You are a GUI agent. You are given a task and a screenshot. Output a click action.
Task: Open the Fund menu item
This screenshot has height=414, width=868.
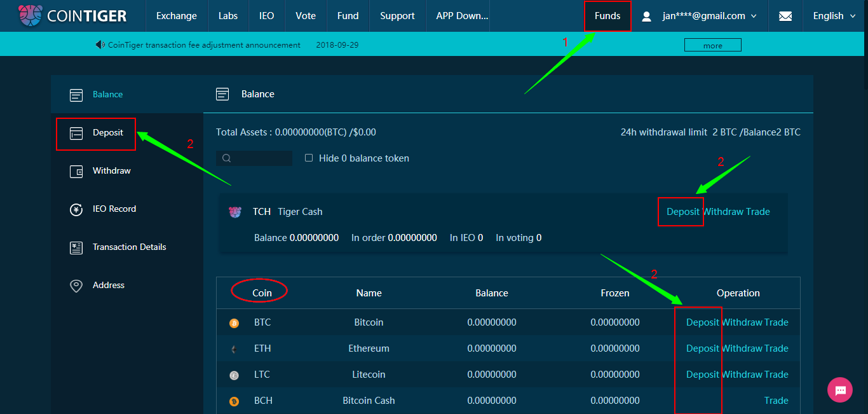coord(348,16)
